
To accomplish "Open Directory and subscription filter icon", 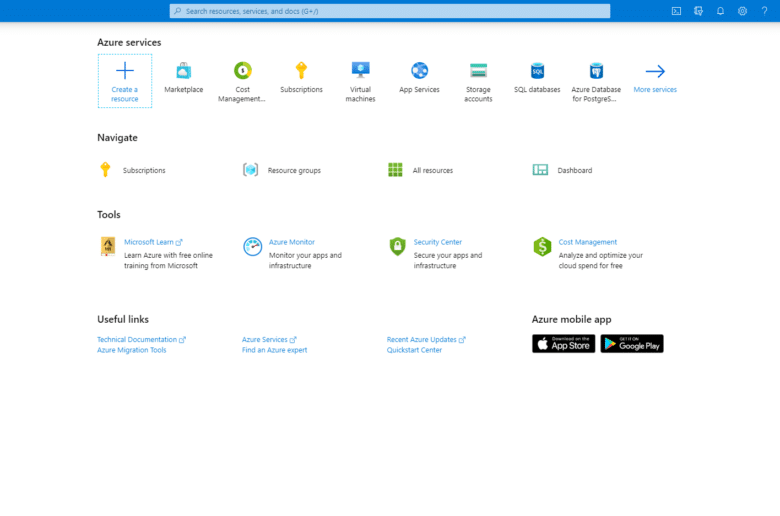I will pos(698,11).
